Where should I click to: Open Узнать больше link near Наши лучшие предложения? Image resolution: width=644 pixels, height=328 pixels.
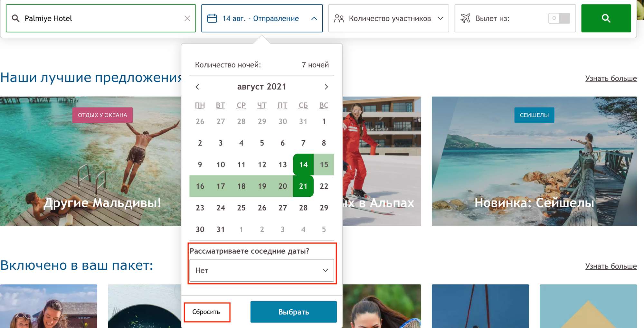(611, 79)
